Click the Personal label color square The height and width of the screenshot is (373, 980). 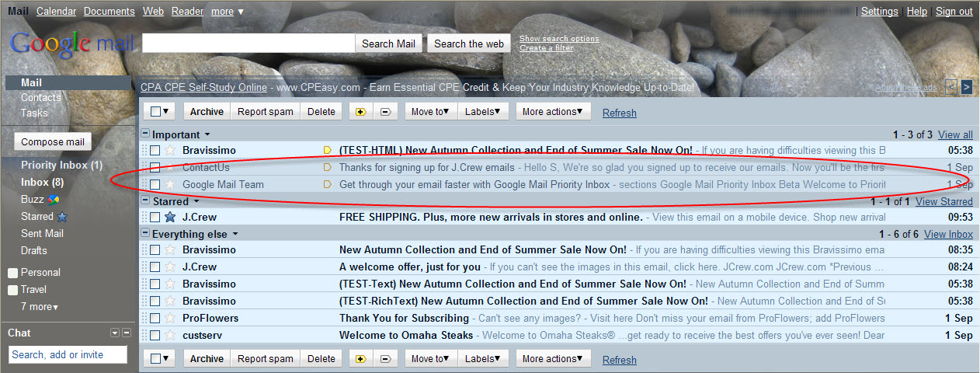[12, 274]
